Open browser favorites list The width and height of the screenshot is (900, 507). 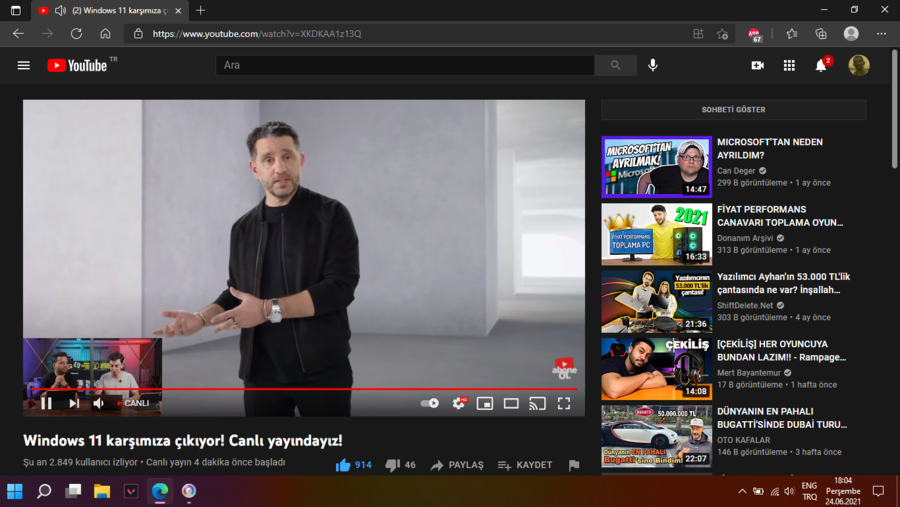pyautogui.click(x=792, y=34)
